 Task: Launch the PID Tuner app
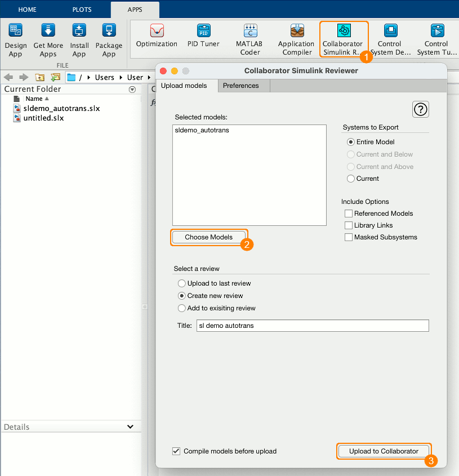coord(203,36)
